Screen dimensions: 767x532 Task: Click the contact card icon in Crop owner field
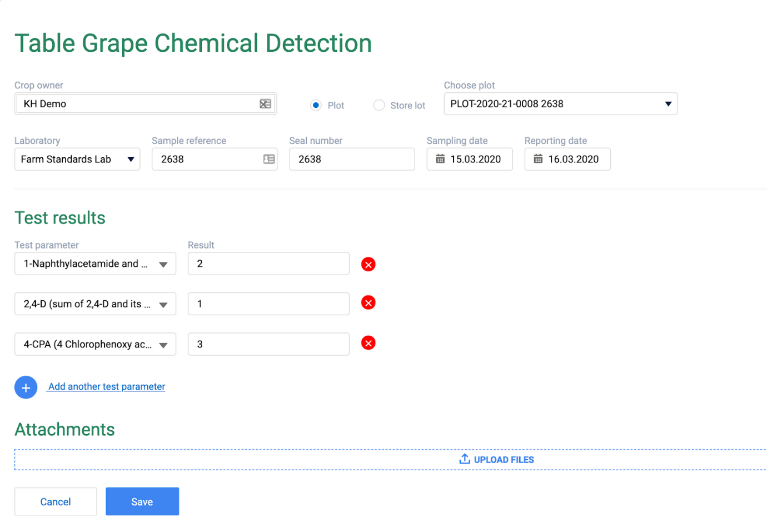(x=265, y=104)
